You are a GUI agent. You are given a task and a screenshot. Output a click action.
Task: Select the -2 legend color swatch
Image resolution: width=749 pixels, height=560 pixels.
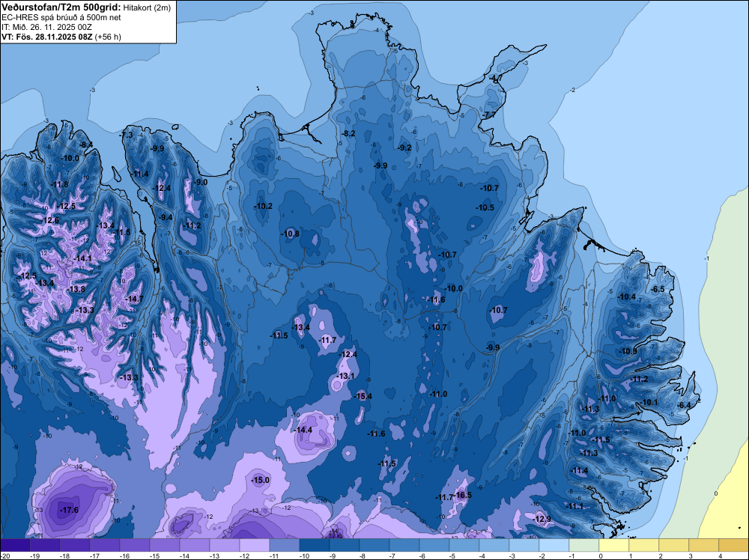coord(554,545)
